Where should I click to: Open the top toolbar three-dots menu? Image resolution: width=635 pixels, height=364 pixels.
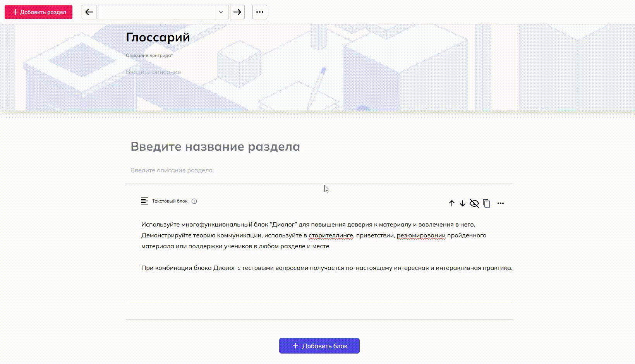point(260,12)
